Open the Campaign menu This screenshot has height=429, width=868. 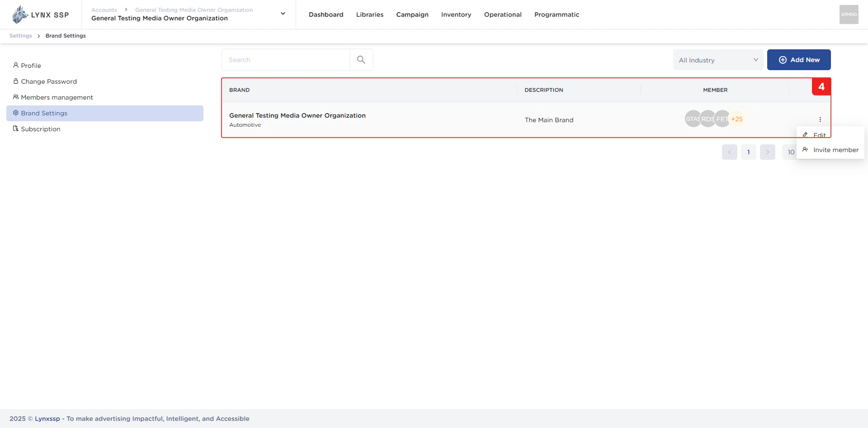pyautogui.click(x=412, y=14)
